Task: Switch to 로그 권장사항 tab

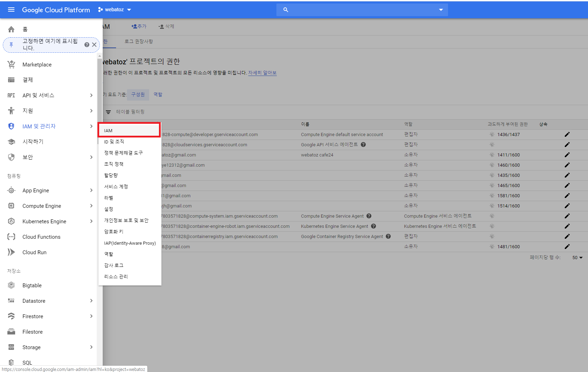Action: 139,41
